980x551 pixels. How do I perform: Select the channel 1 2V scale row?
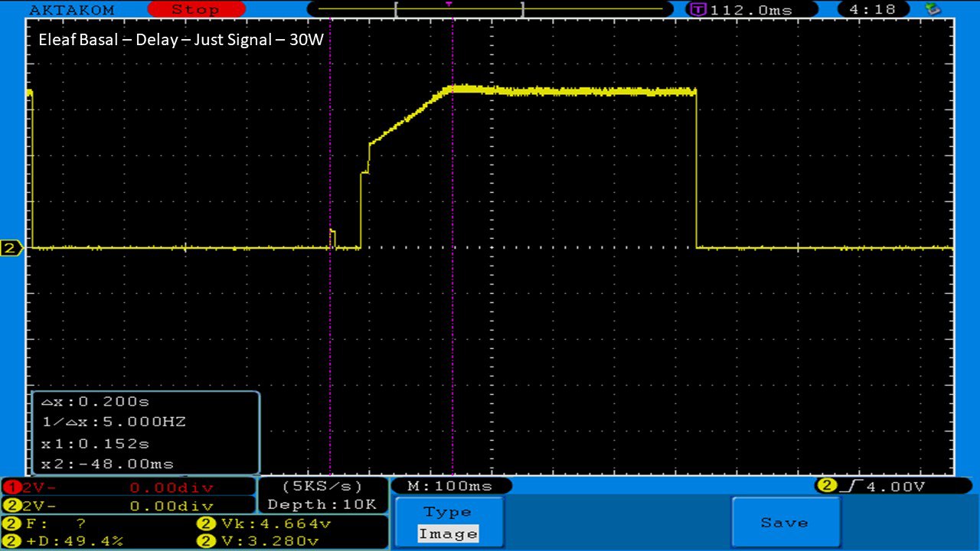coord(128,487)
